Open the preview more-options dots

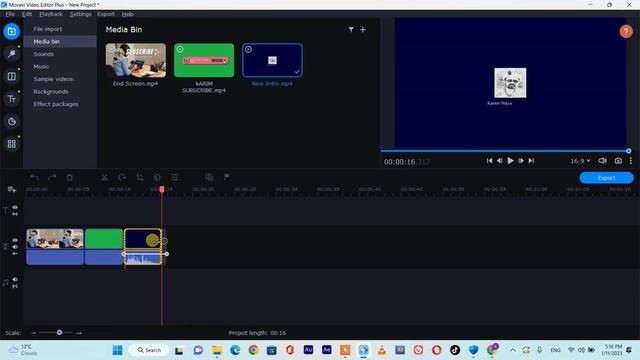coord(631,161)
